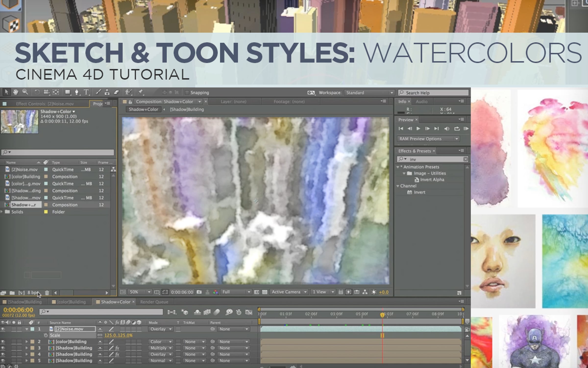Select the Pen tool
Screen dimensions: 588x368
[x=77, y=92]
